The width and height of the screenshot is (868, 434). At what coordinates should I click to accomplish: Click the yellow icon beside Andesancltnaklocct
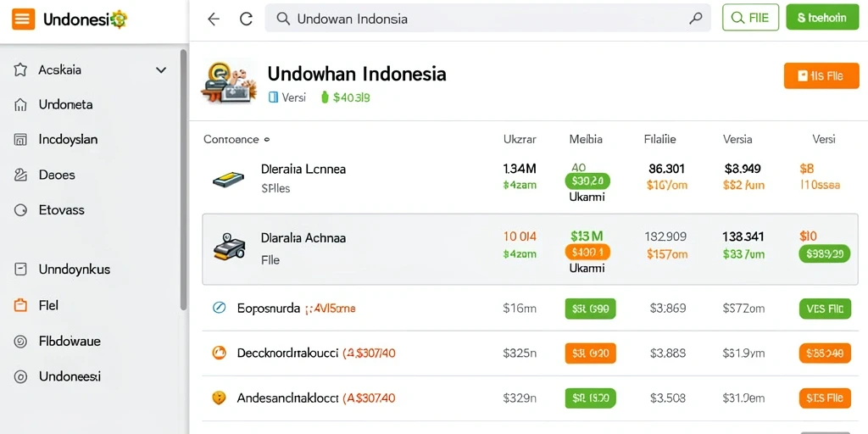pyautogui.click(x=220, y=398)
